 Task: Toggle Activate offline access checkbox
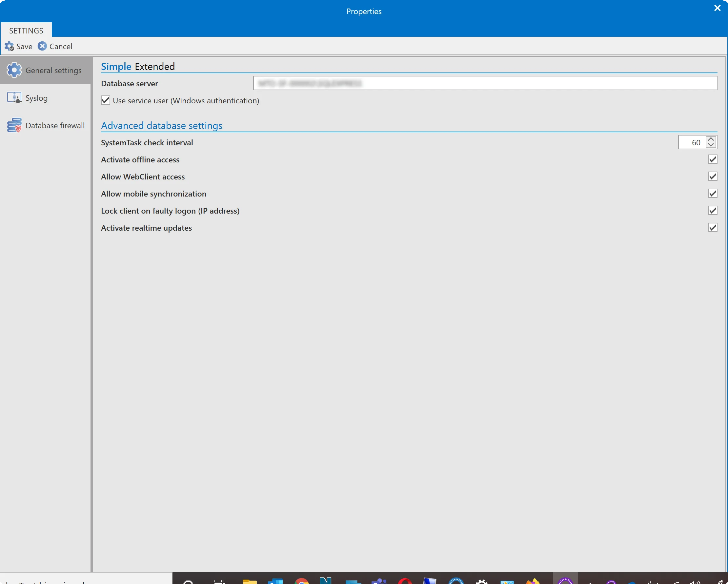click(x=713, y=159)
